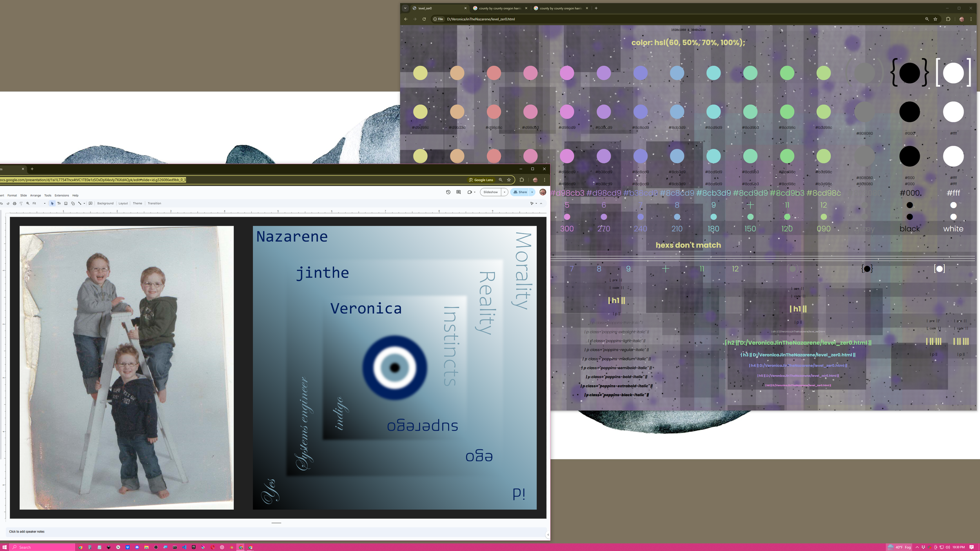Click the print icon in Slides

point(15,203)
